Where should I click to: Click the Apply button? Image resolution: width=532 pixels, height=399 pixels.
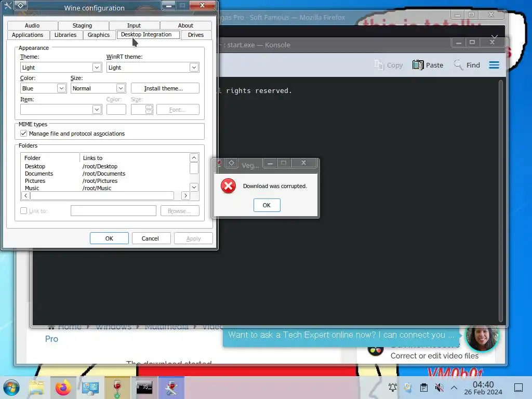(193, 238)
